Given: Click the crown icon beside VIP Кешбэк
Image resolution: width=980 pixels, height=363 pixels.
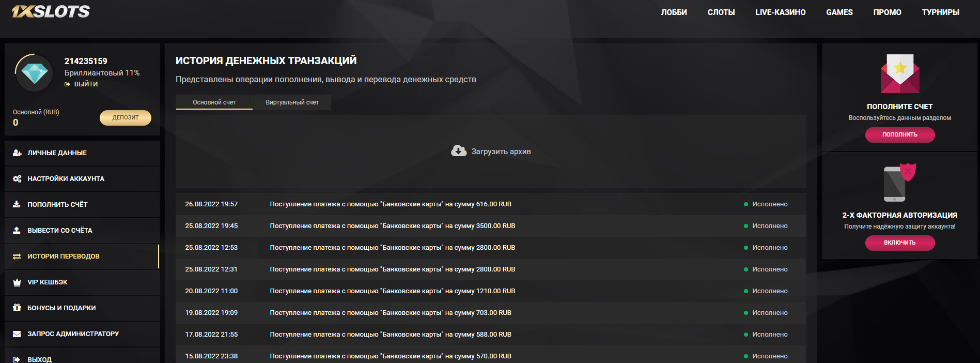Looking at the screenshot, I should 17,282.
